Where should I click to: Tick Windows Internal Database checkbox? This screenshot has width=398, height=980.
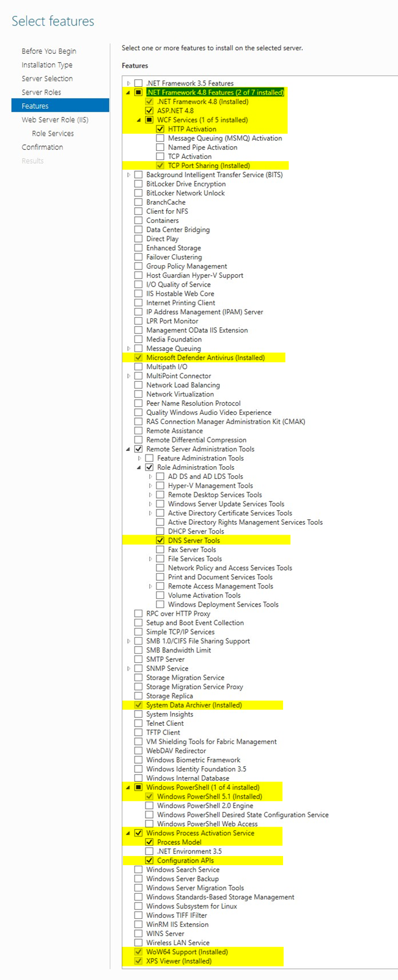click(139, 778)
